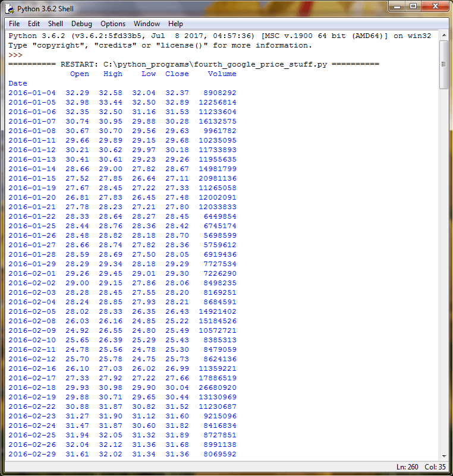Click the Python IDLE icon in title bar
Image resolution: width=453 pixels, height=476 pixels.
pyautogui.click(x=10, y=9)
